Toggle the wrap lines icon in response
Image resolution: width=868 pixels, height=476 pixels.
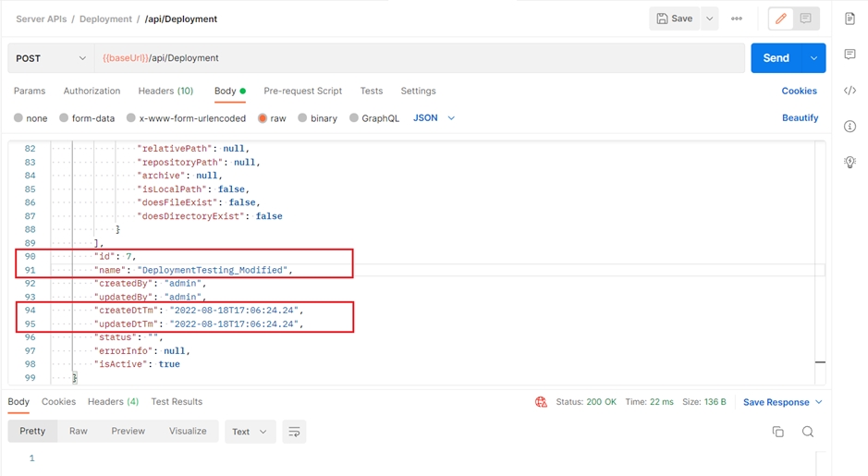294,432
